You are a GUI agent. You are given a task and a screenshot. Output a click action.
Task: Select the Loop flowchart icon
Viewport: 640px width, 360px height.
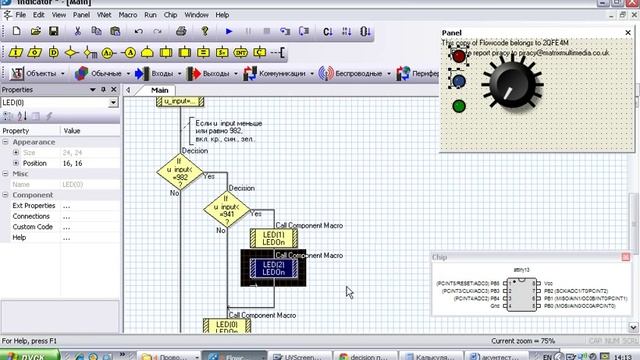(x=147, y=52)
